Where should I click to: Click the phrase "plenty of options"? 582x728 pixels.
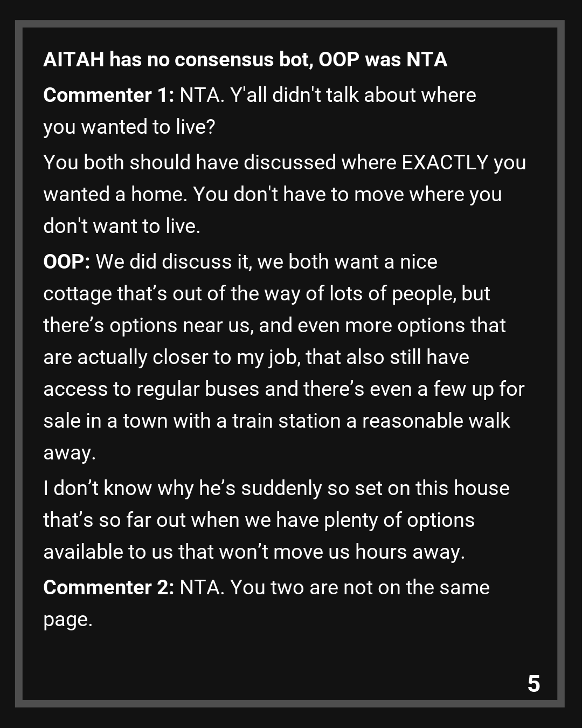click(x=399, y=520)
